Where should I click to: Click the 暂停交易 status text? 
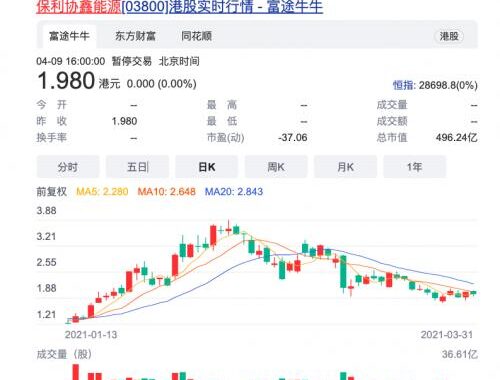point(132,61)
